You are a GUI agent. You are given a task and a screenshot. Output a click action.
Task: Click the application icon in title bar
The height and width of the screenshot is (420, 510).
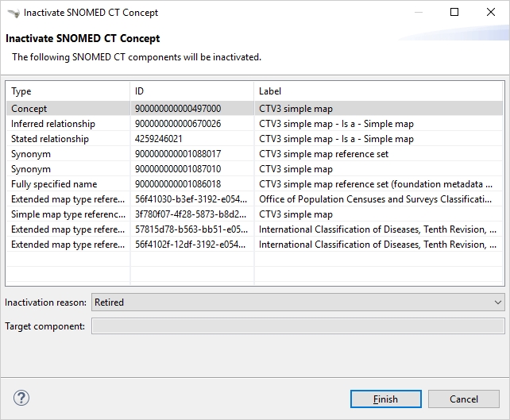(12, 13)
